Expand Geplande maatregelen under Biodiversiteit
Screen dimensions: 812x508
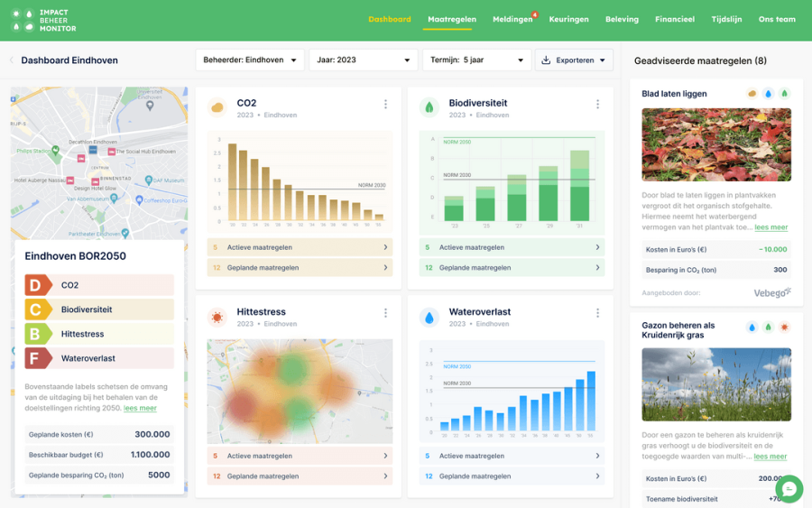click(512, 268)
